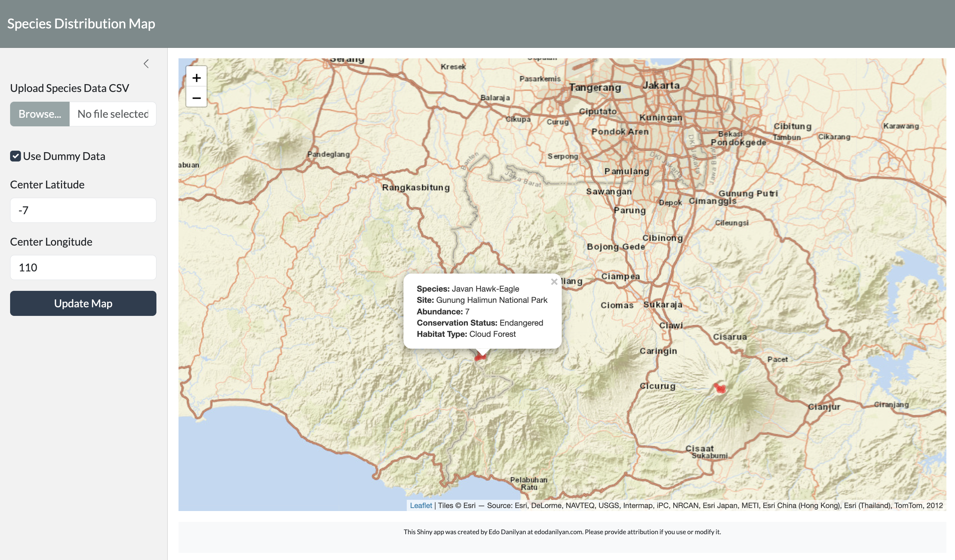
Task: Click the Use Dummy Data label
Action: 64,156
